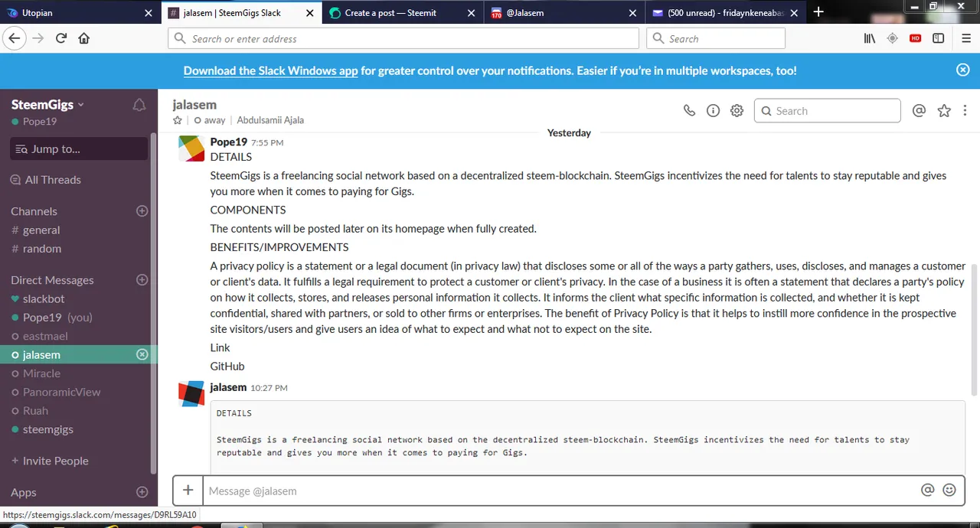Image resolution: width=980 pixels, height=528 pixels.
Task: Switch to @Jalasem tab
Action: (x=563, y=12)
